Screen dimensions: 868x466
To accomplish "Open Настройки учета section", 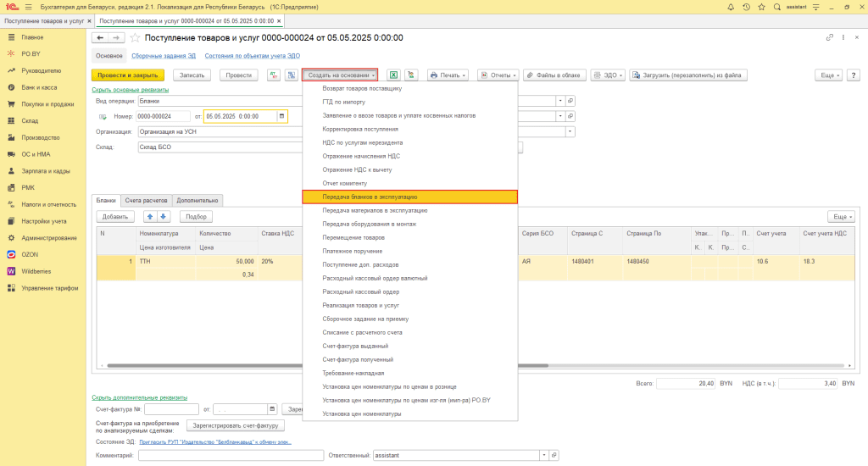I will point(44,221).
